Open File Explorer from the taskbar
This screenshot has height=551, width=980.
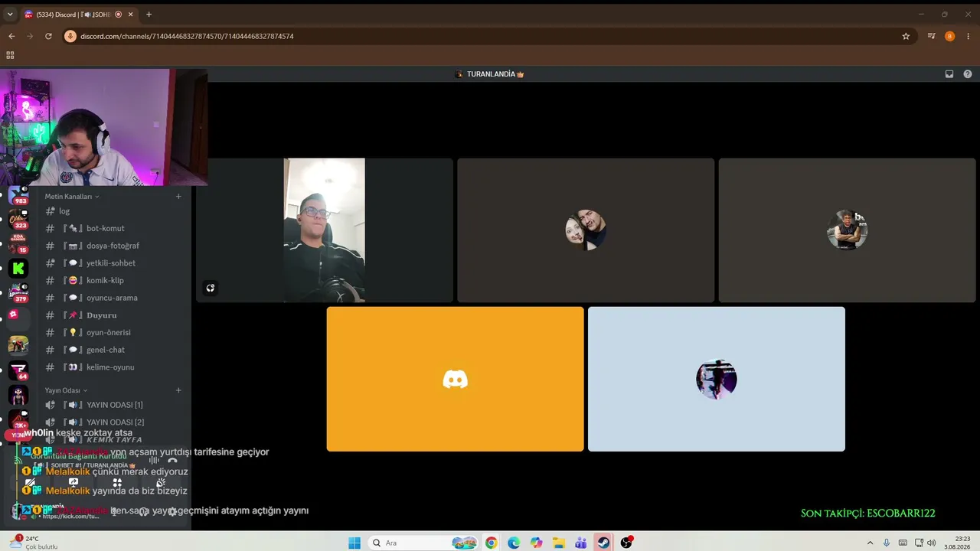click(559, 543)
